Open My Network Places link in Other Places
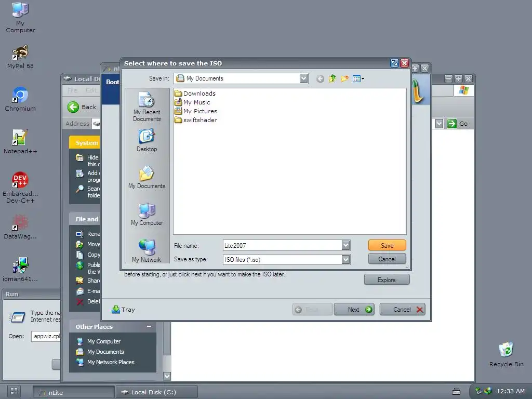Image resolution: width=532 pixels, height=399 pixels. tap(111, 362)
